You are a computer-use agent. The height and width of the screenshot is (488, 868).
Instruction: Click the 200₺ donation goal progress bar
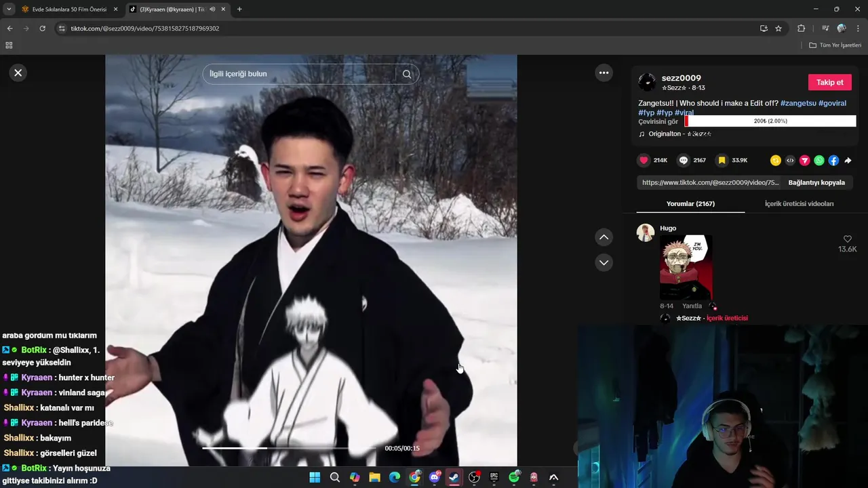click(770, 121)
